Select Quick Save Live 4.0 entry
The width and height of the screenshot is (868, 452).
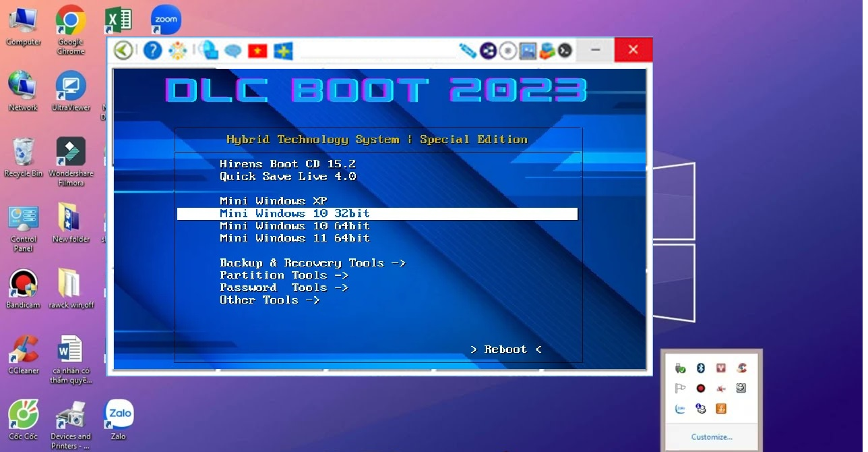(288, 176)
